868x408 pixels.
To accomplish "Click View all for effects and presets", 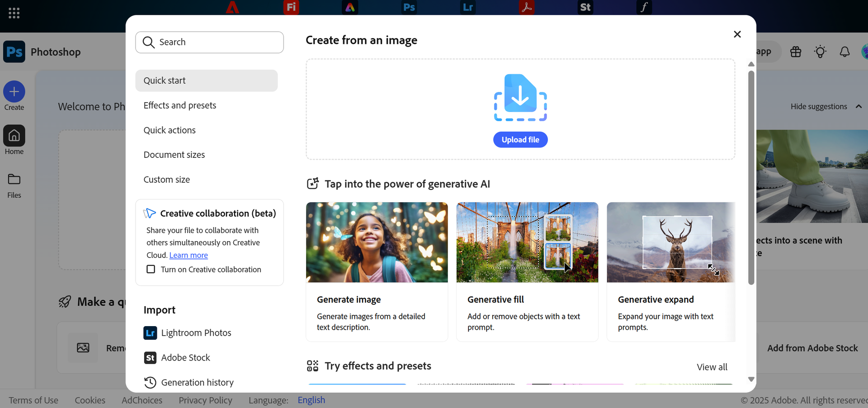I will tap(712, 367).
